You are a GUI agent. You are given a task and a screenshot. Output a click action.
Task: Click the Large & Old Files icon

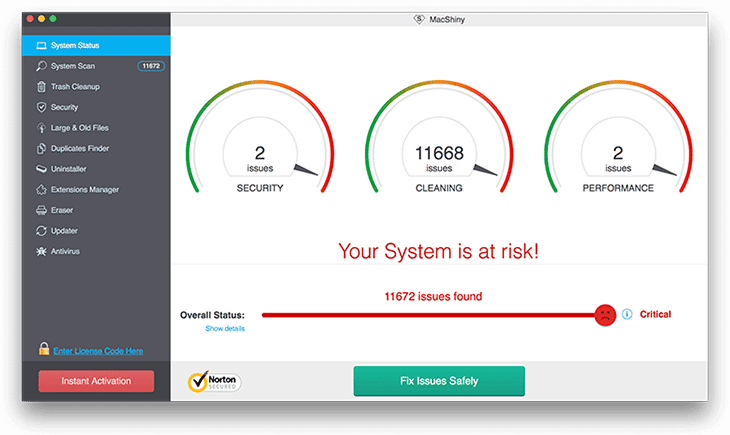41,128
